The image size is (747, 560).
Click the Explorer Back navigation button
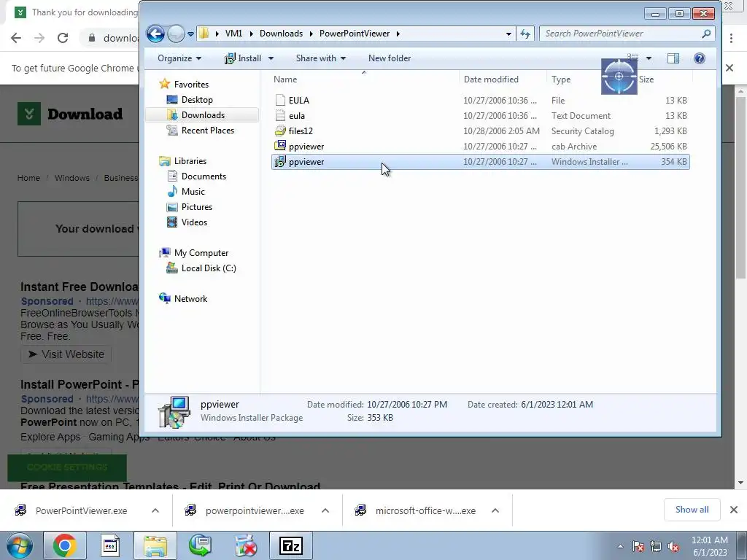click(x=155, y=34)
